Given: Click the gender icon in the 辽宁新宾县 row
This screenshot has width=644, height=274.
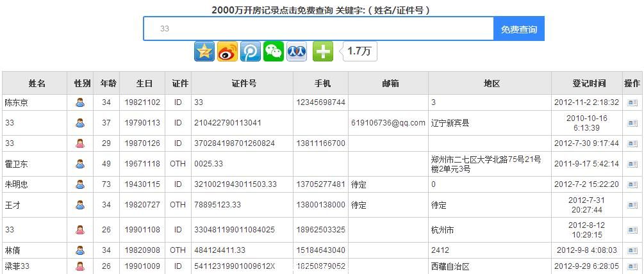Looking at the screenshot, I should [80, 123].
